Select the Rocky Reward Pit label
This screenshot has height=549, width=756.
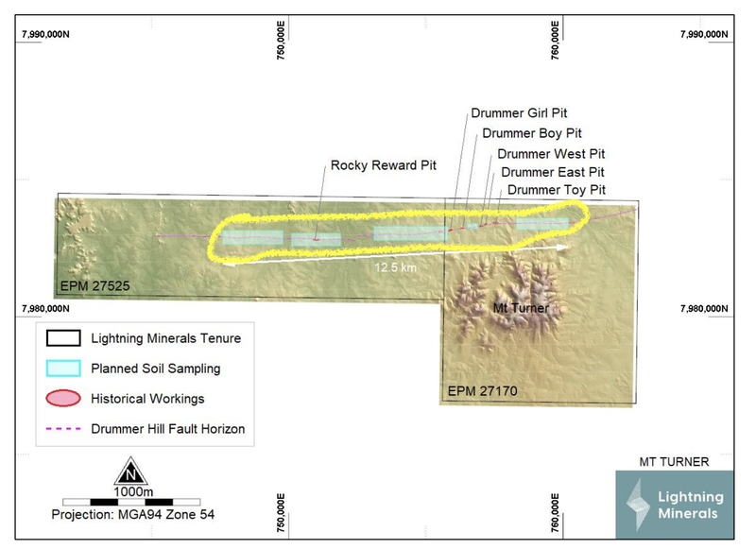(x=383, y=165)
